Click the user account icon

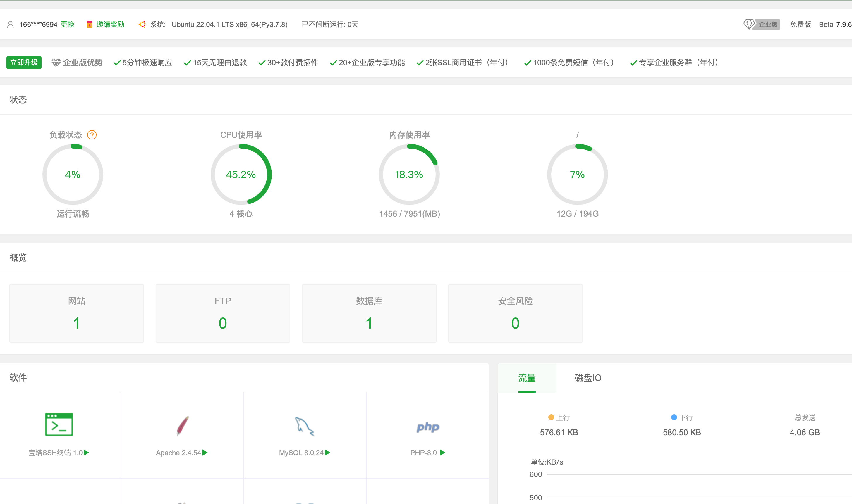tap(11, 25)
